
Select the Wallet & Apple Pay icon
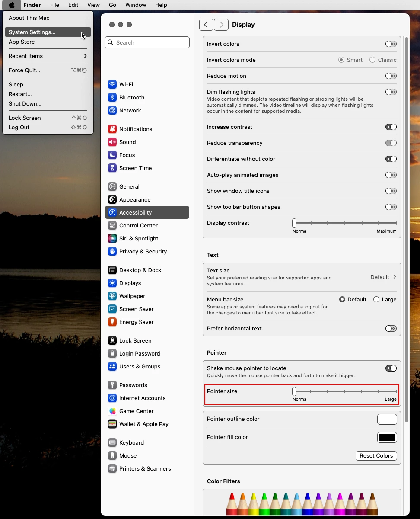click(x=112, y=424)
